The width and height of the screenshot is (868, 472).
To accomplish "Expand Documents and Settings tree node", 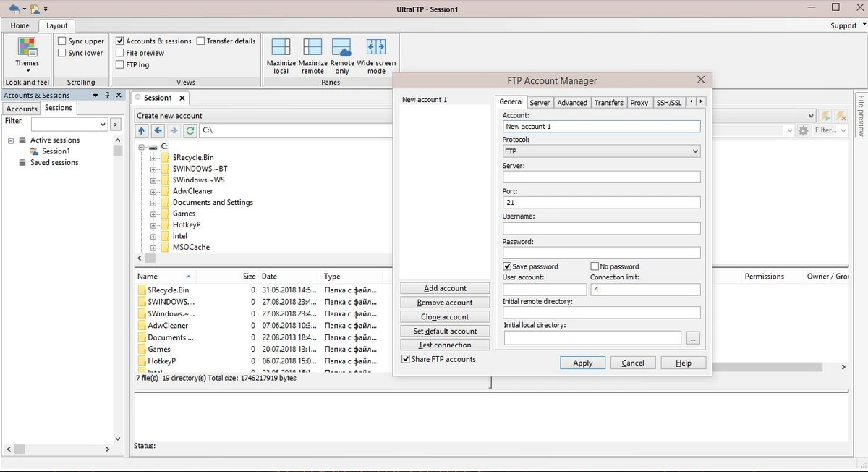I will [153, 203].
